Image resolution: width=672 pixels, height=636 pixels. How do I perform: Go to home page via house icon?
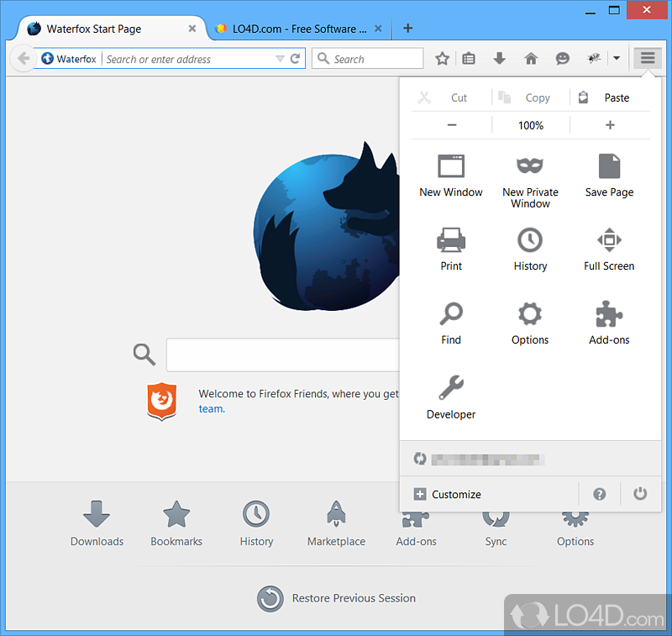point(531,58)
